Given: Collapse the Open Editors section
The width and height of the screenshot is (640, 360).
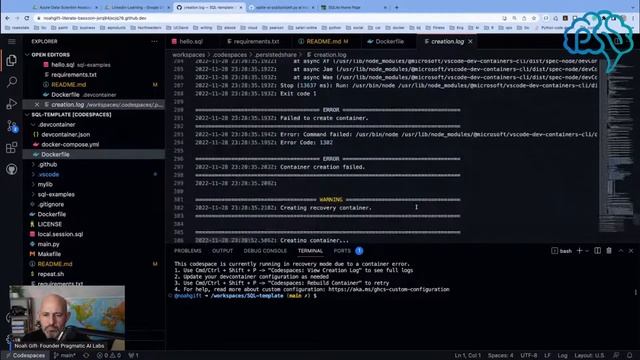Looking at the screenshot, I should (x=50, y=55).
